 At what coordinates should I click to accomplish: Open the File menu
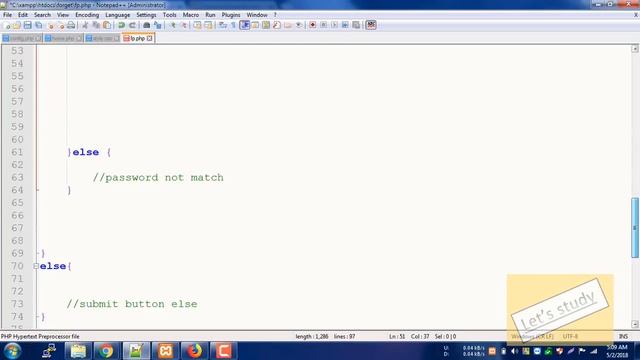point(7,15)
